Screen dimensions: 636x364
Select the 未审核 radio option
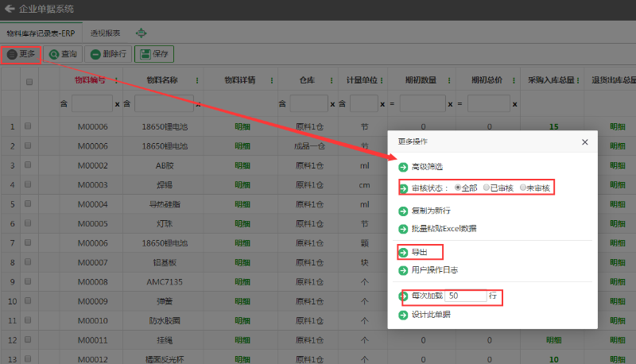pyautogui.click(x=523, y=188)
